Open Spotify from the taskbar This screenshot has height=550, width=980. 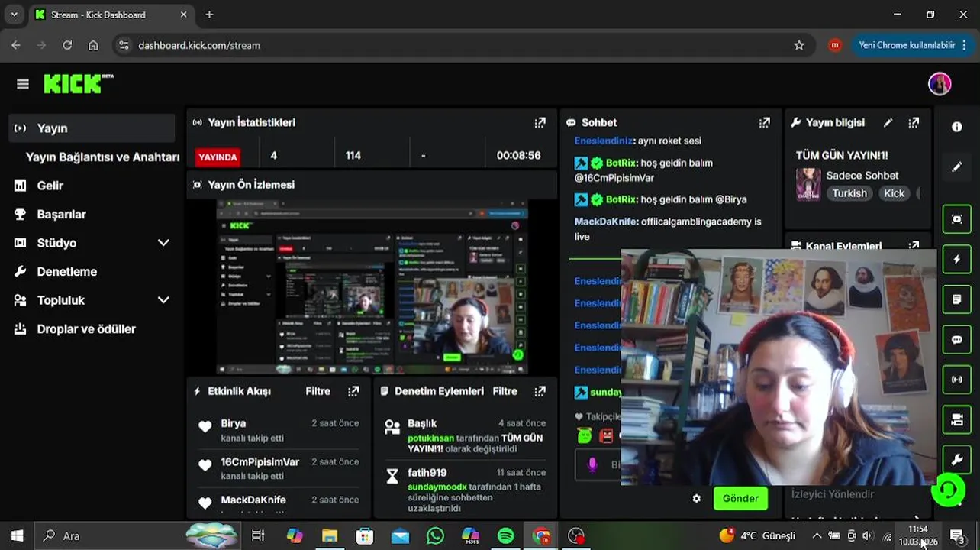click(506, 536)
